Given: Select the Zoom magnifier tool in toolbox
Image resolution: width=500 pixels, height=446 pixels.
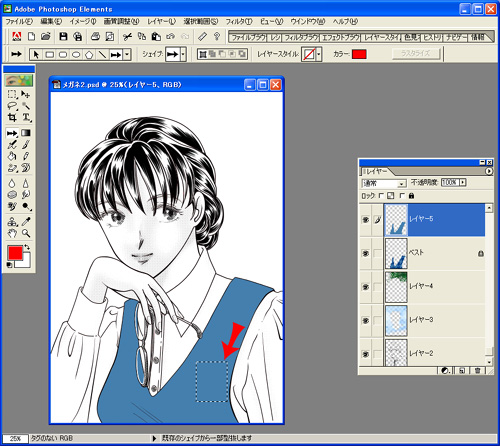Looking at the screenshot, I should coord(26,233).
